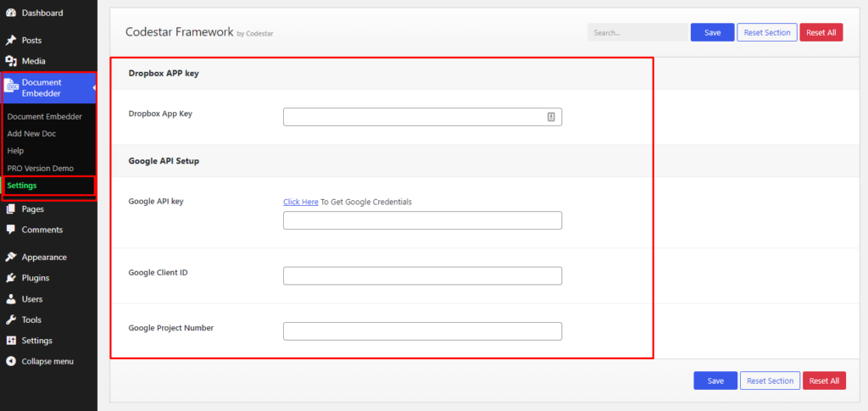Click the Tools wrench icon
The image size is (868, 411).
(x=10, y=319)
